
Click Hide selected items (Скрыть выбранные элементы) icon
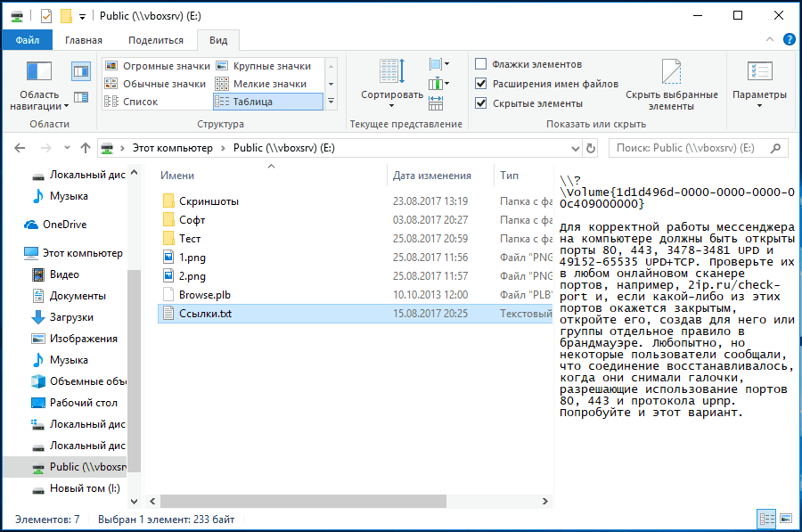click(x=671, y=73)
